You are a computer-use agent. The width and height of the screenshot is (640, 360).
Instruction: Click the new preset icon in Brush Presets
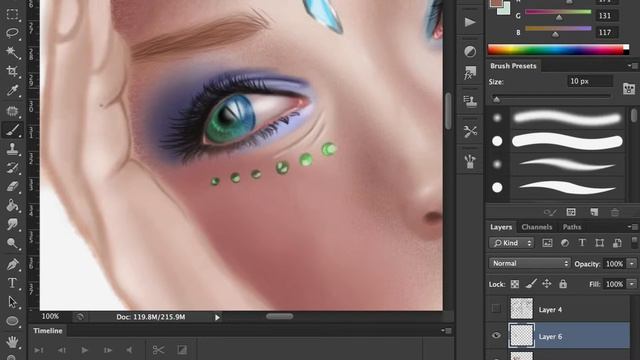pyautogui.click(x=594, y=212)
